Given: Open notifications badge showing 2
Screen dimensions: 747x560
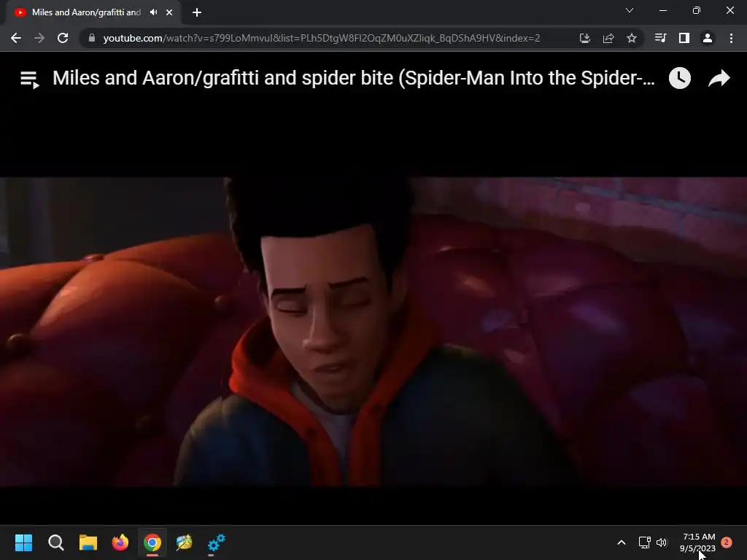Looking at the screenshot, I should (727, 542).
